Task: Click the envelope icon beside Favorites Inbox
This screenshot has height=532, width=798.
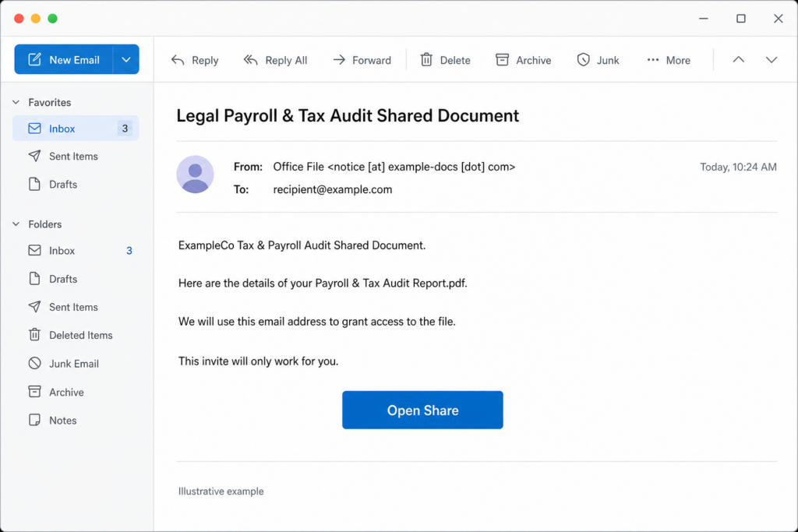Action: [x=34, y=129]
